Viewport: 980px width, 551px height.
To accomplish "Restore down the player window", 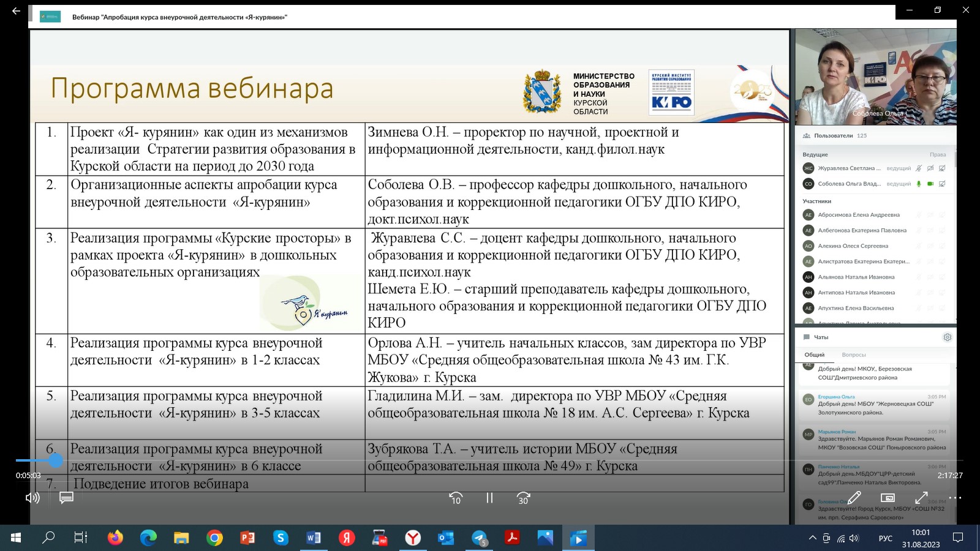I will [937, 10].
